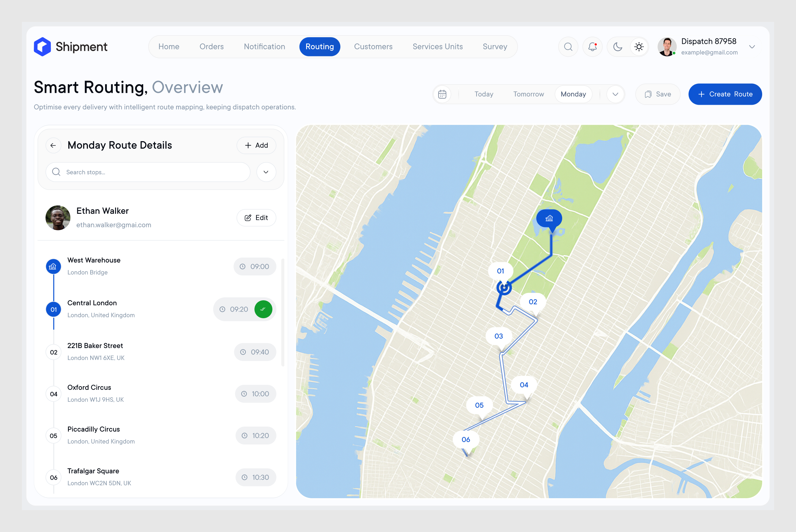796x532 pixels.
Task: Select the warehouse icon on the map route
Action: click(549, 218)
